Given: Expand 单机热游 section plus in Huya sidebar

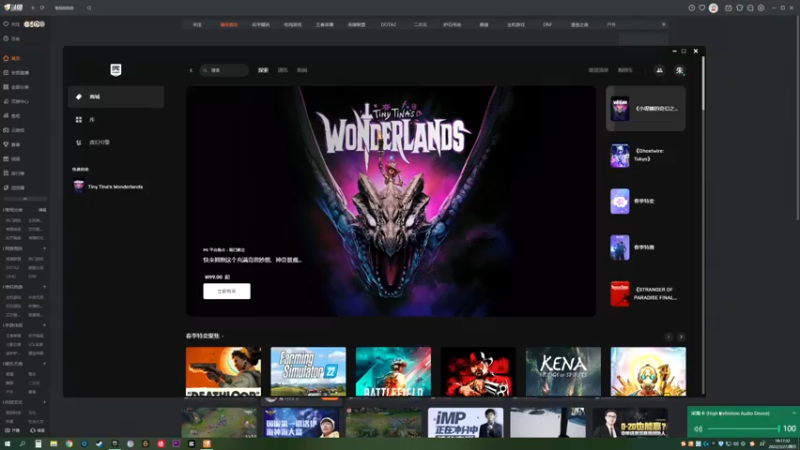Looking at the screenshot, I should [44, 287].
